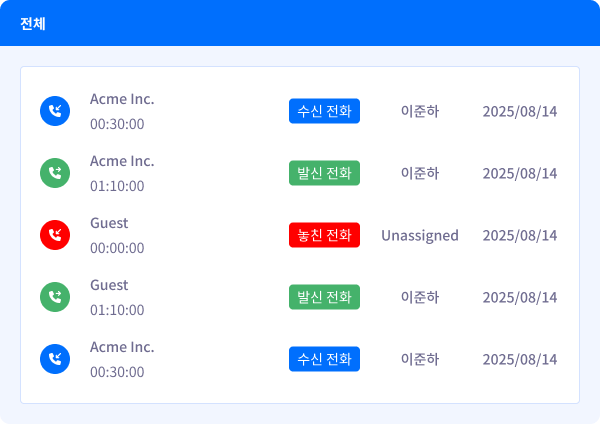Click assignee 이준하 on the Guest outgoing call

click(x=419, y=297)
